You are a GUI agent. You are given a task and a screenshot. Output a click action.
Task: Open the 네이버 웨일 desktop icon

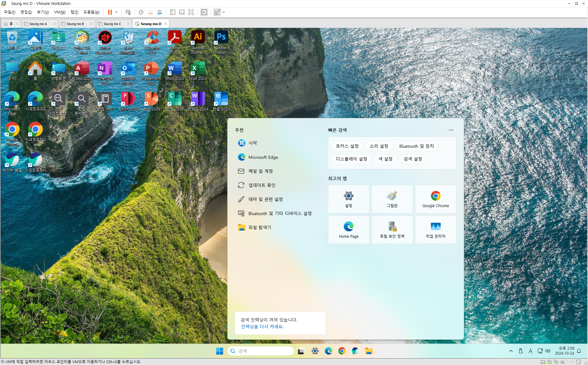coord(12,162)
